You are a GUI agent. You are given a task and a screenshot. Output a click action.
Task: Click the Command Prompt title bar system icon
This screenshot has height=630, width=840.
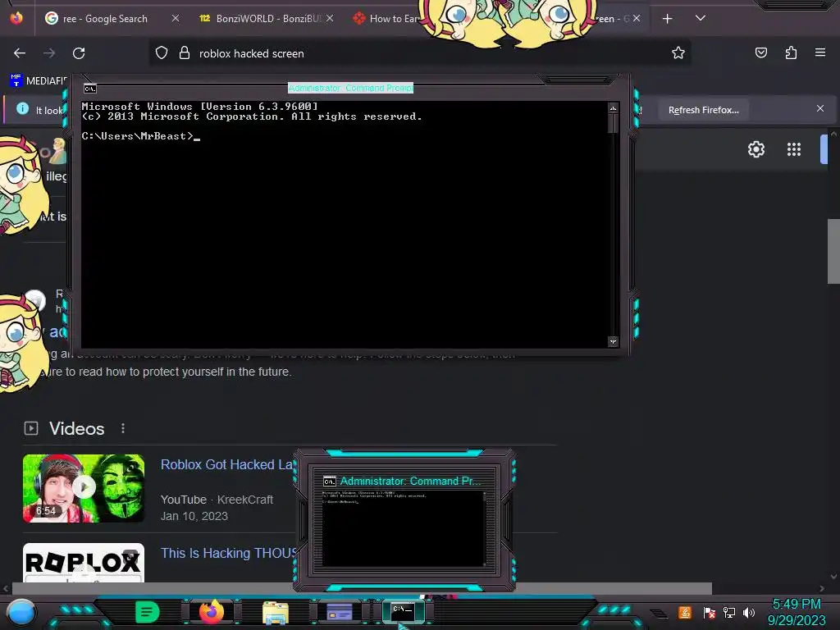click(x=90, y=89)
